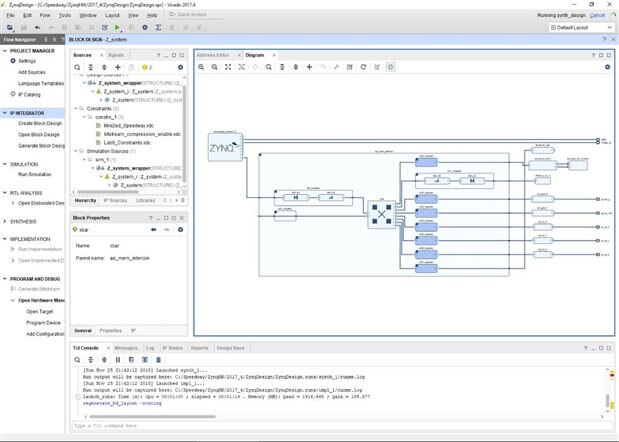Open Sources panel settings gear
This screenshot has width=619, height=442.
tap(181, 67)
